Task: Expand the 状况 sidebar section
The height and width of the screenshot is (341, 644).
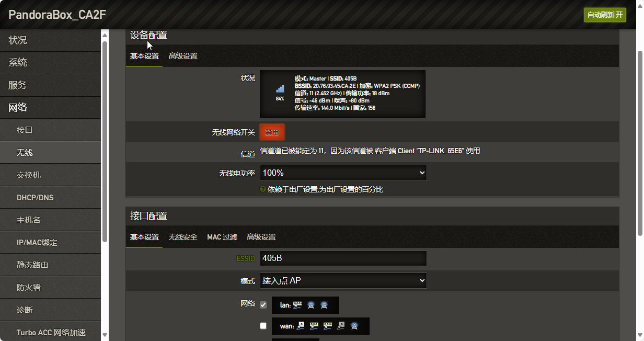Action: point(50,40)
